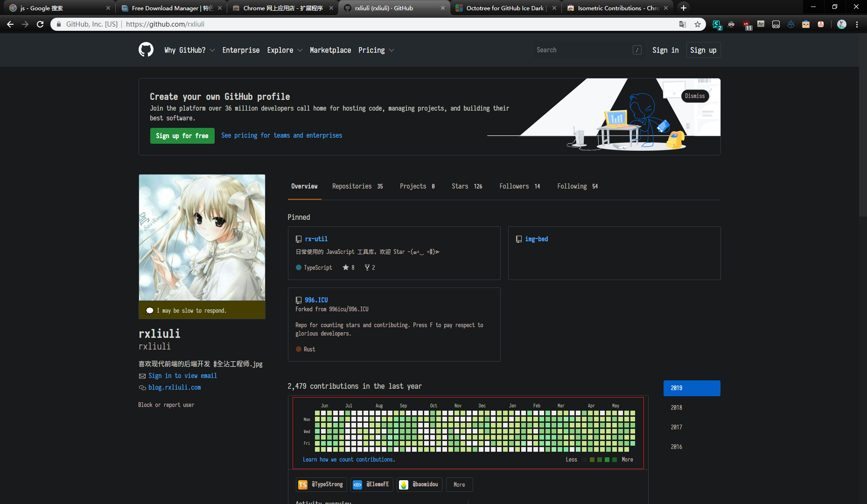Image resolution: width=867 pixels, height=504 pixels.
Task: Click the Google Translate icon in address bar
Action: [683, 24]
